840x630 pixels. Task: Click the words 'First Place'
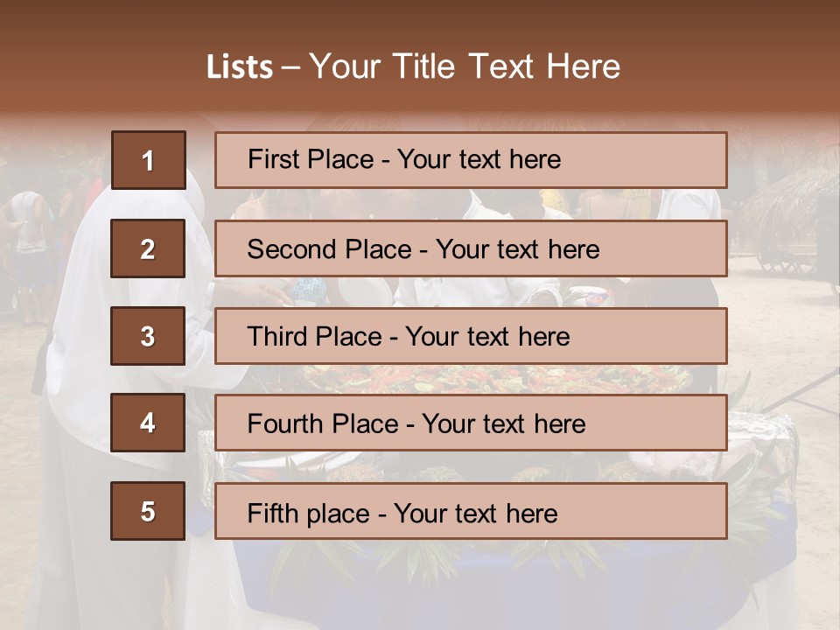point(311,159)
